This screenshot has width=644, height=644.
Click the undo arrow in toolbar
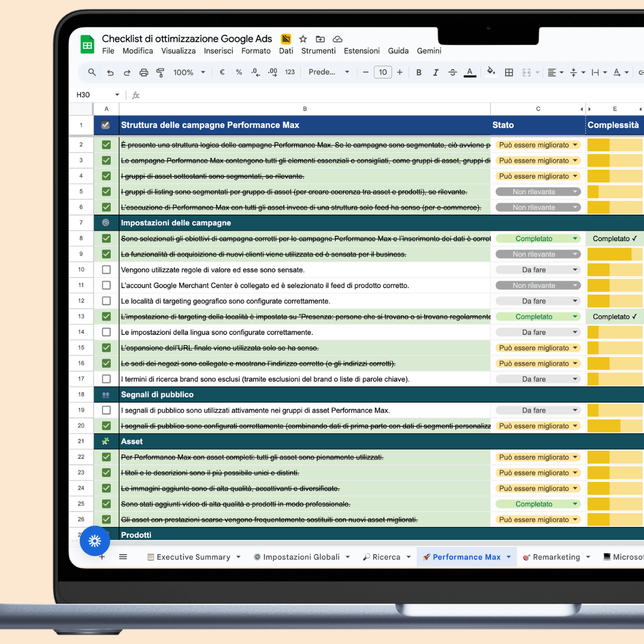pos(110,72)
